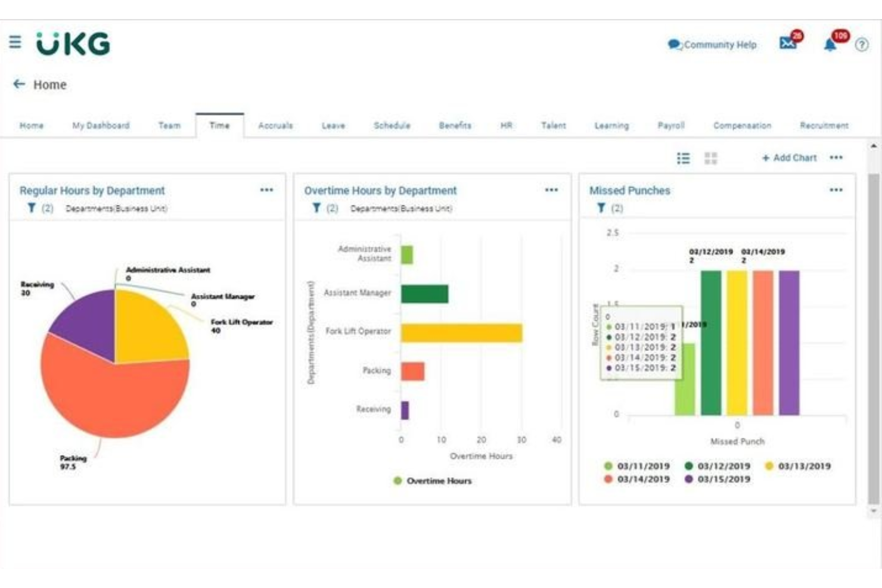Switch to the Payroll tab

click(x=671, y=126)
